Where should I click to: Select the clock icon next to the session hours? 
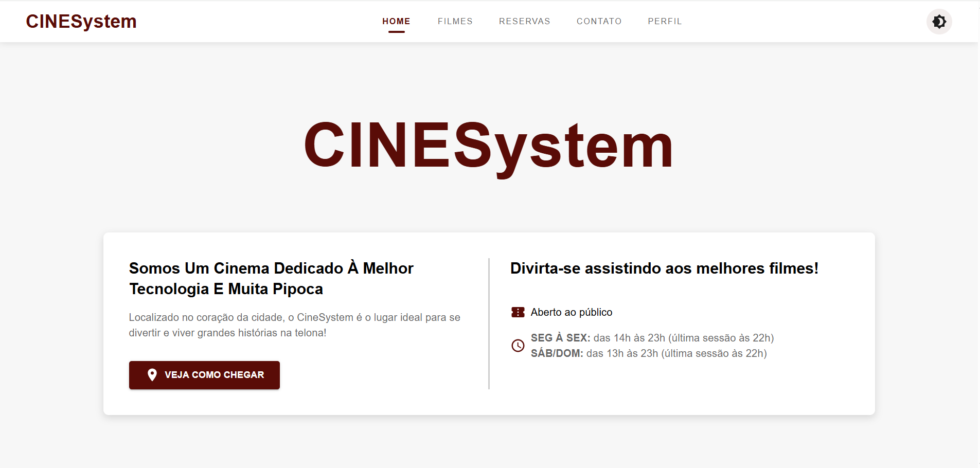[518, 346]
